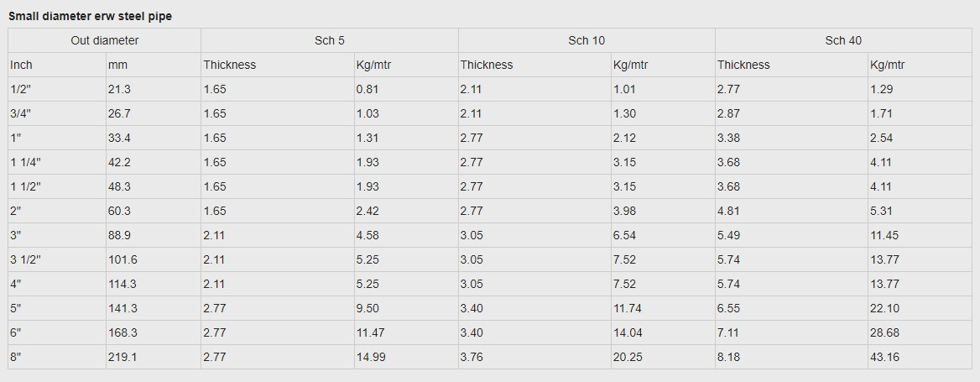Click the 3 1/2" row label

coord(57,260)
